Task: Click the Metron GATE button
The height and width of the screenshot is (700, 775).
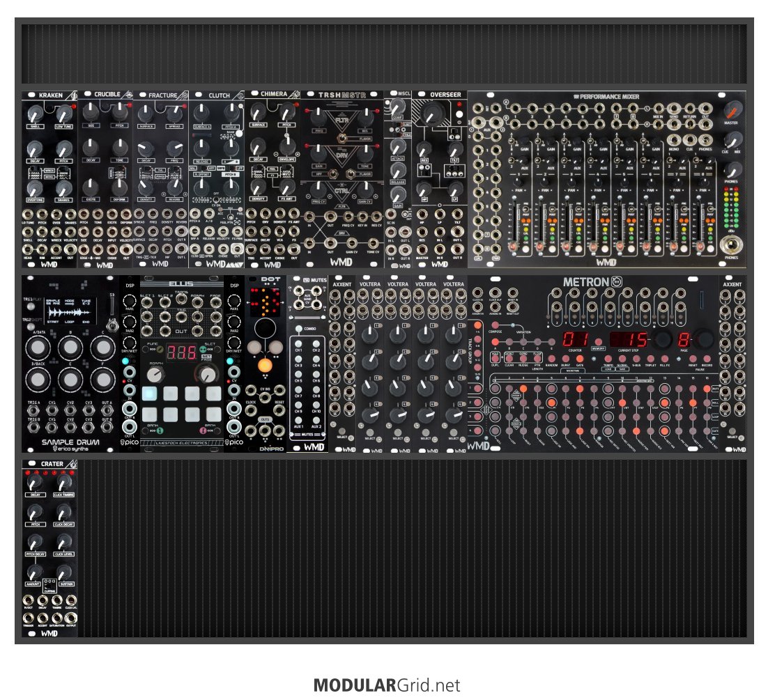Action: [x=580, y=359]
